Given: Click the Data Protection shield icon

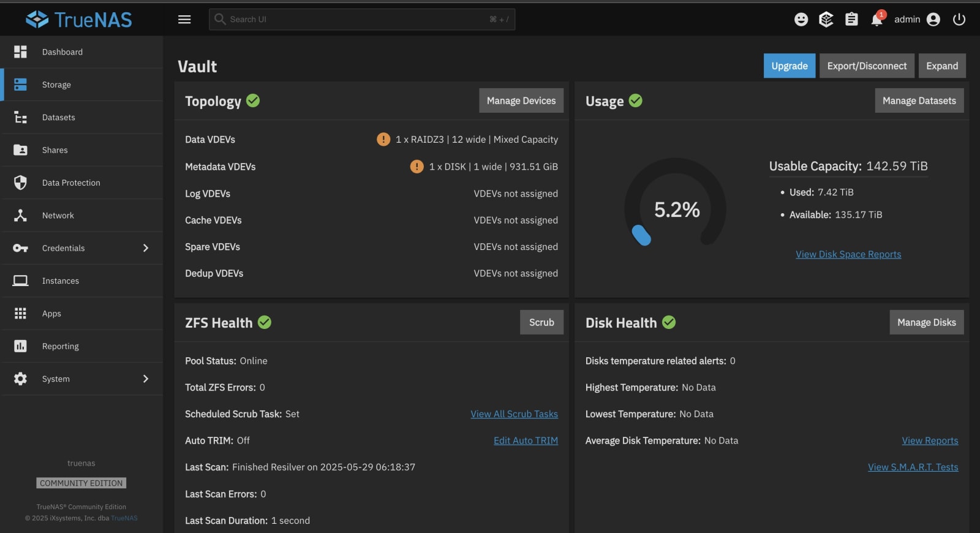Looking at the screenshot, I should (20, 183).
